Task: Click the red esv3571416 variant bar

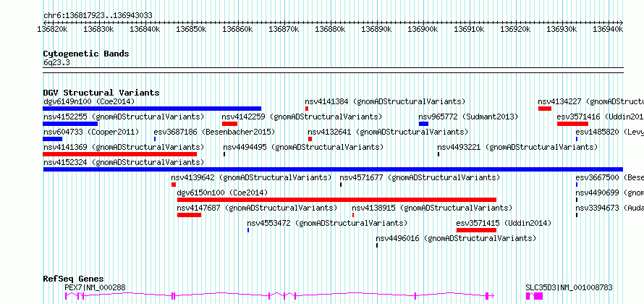Action: pos(572,124)
